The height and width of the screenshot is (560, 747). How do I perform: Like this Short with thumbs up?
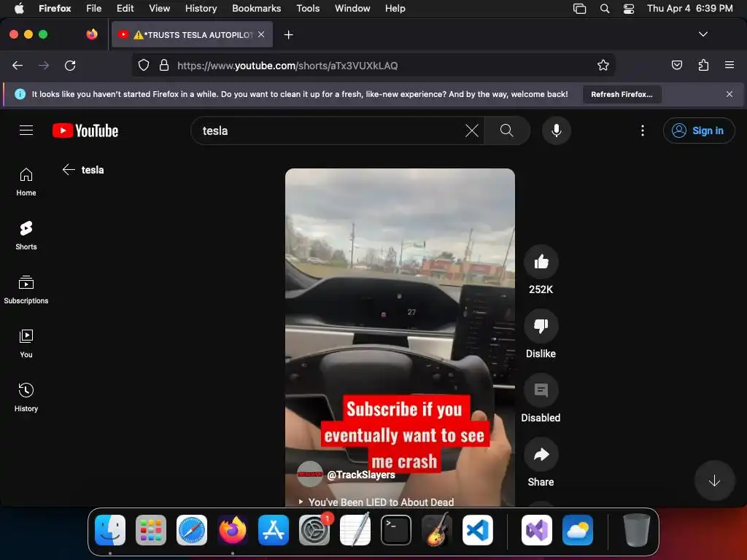541,262
